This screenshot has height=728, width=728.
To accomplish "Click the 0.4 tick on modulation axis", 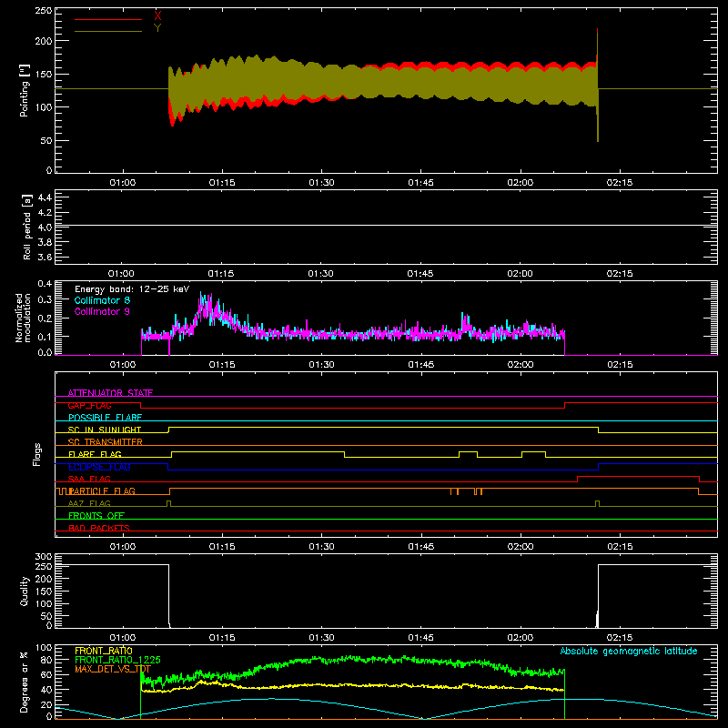I will [45, 284].
